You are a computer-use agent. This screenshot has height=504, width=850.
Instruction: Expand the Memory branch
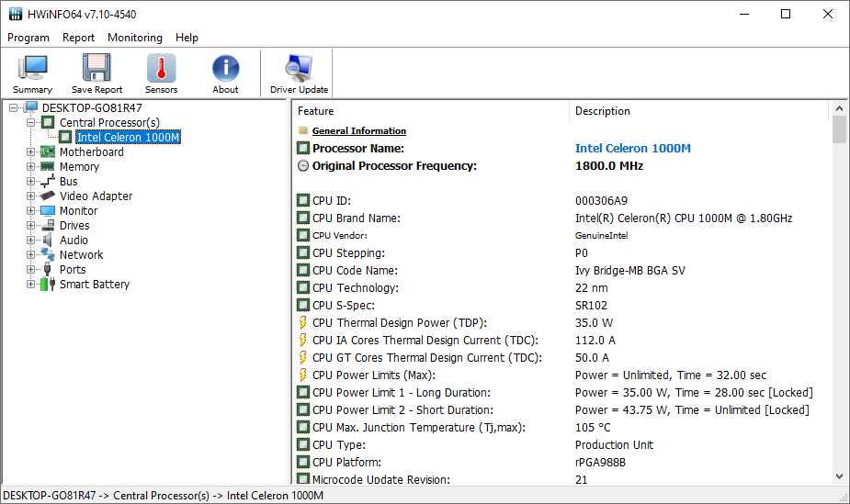30,166
